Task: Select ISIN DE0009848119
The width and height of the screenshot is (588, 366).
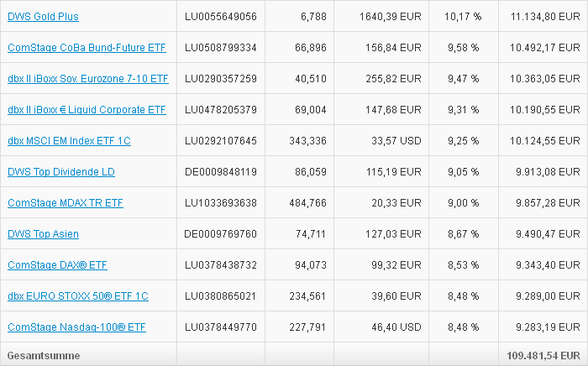Action: pyautogui.click(x=221, y=172)
